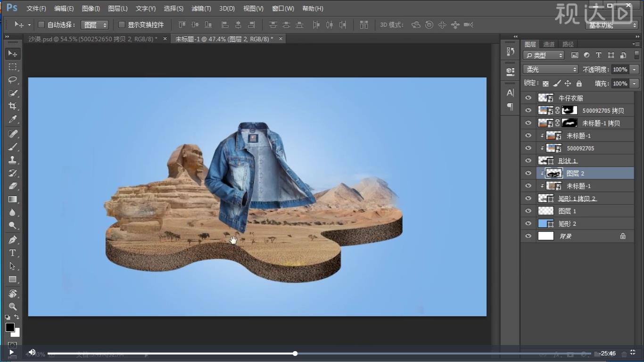
Task: Open the blend mode dropdown 柔光
Action: 550,69
